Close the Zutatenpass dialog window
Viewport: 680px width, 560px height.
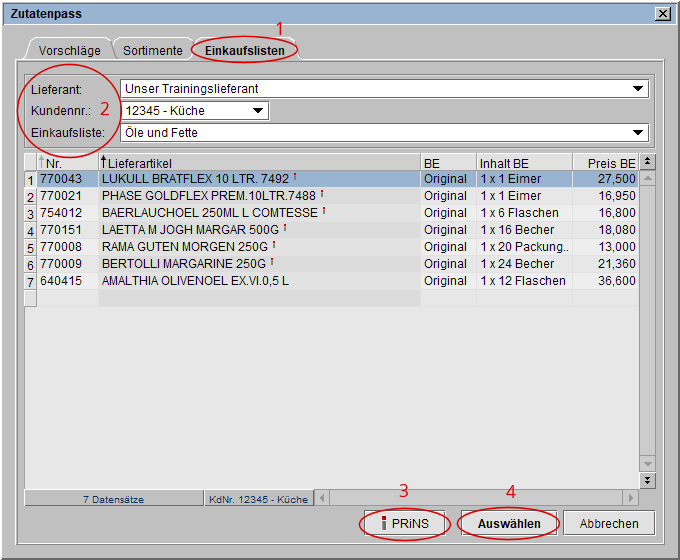coord(662,13)
